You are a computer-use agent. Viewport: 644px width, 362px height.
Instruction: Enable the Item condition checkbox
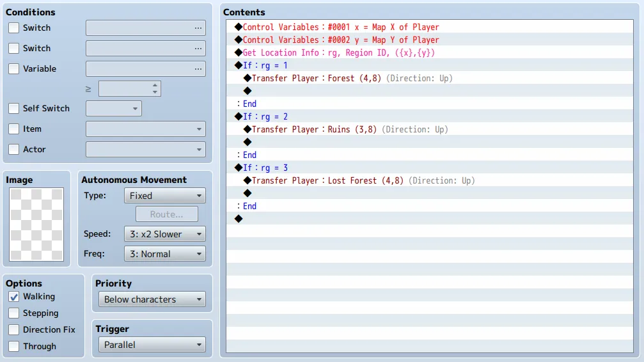click(13, 129)
